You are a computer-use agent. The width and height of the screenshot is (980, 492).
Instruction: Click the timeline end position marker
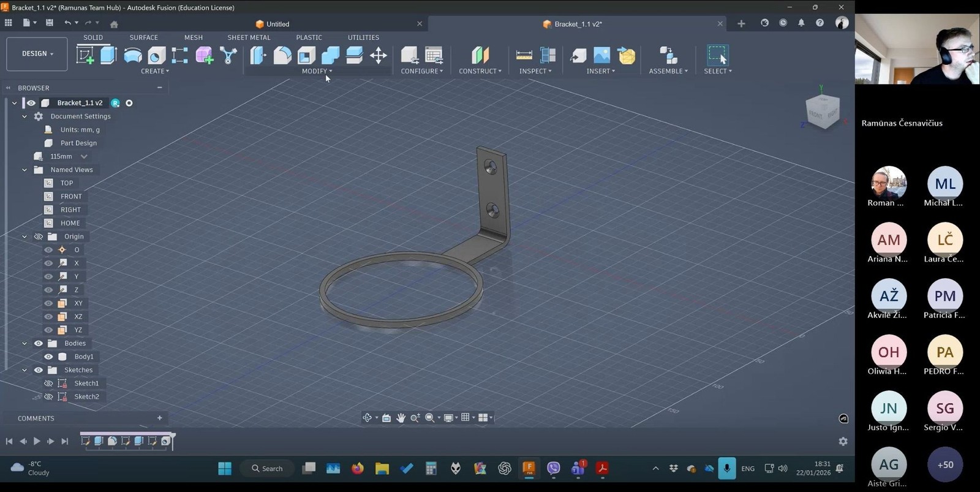(173, 440)
